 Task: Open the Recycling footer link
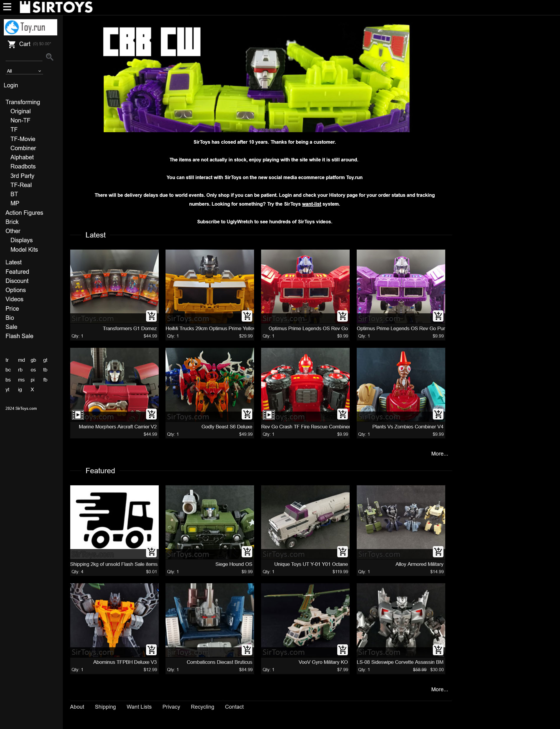point(202,707)
